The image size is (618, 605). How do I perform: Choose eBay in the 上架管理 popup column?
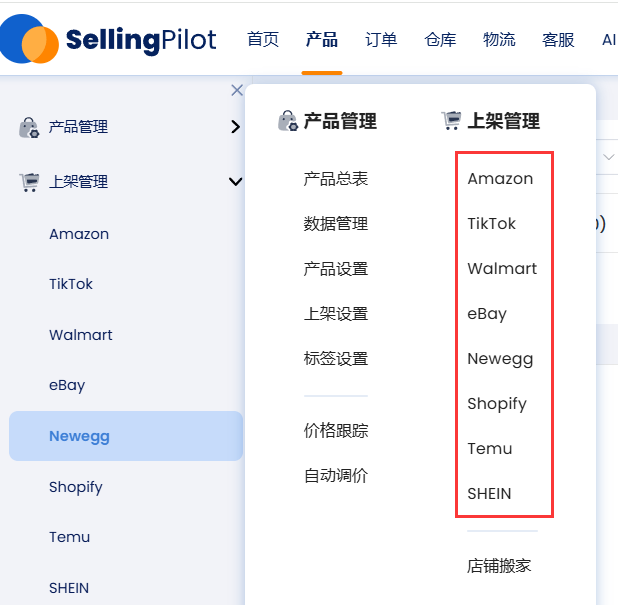click(487, 314)
